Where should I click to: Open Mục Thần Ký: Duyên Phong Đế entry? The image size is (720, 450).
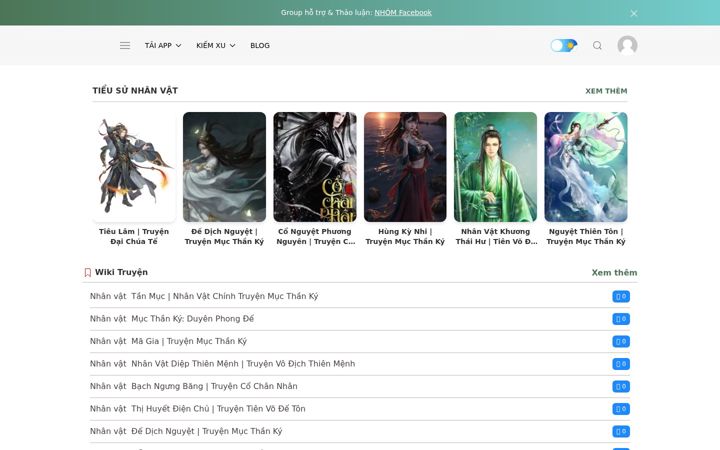tap(192, 319)
